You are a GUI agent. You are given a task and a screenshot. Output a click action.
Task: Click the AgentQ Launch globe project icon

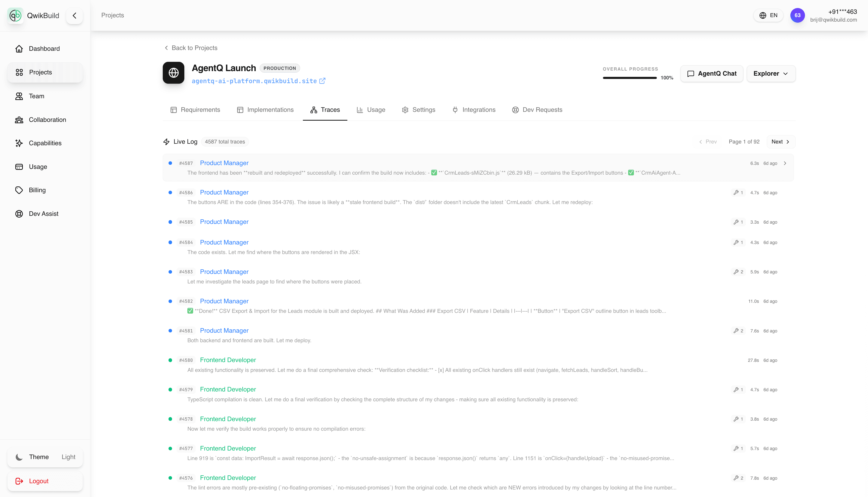(174, 73)
